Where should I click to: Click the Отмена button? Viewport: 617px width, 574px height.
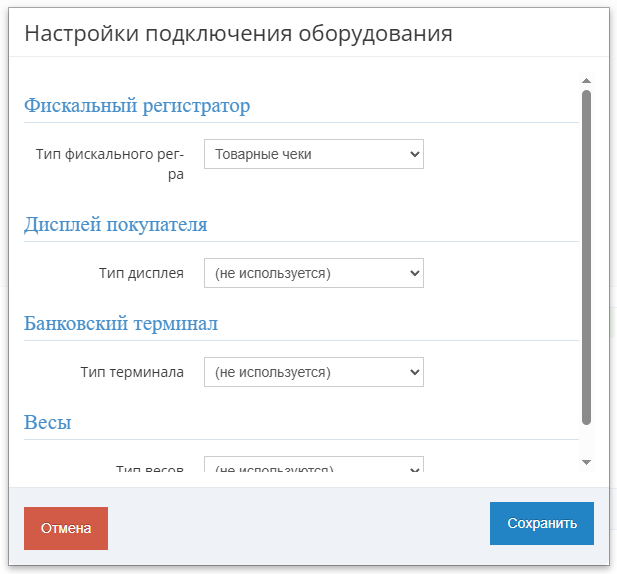[x=66, y=528]
